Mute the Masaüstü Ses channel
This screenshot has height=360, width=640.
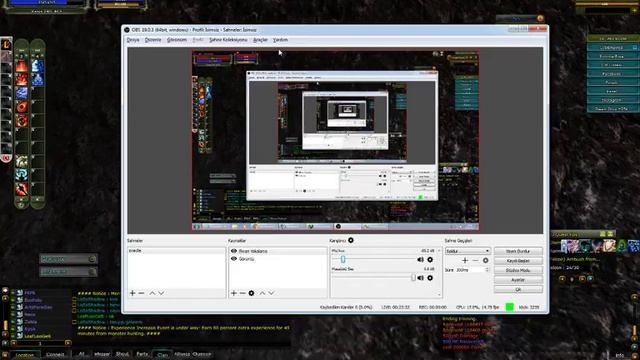coord(420,278)
